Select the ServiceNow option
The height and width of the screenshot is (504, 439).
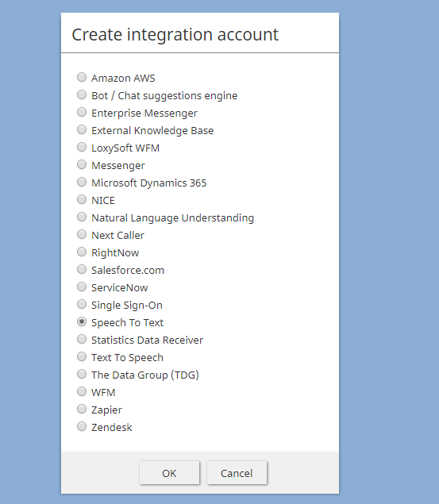[82, 287]
